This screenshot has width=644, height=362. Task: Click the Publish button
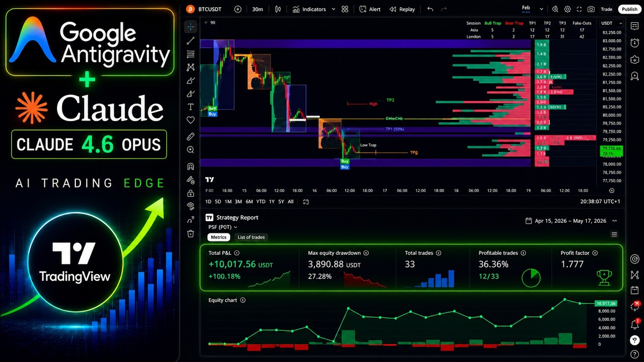pyautogui.click(x=629, y=9)
